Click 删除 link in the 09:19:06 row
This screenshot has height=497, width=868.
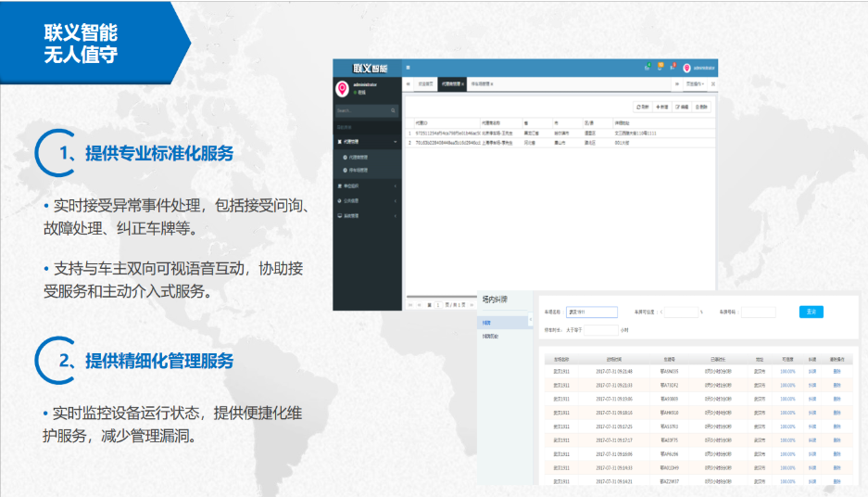pos(837,399)
